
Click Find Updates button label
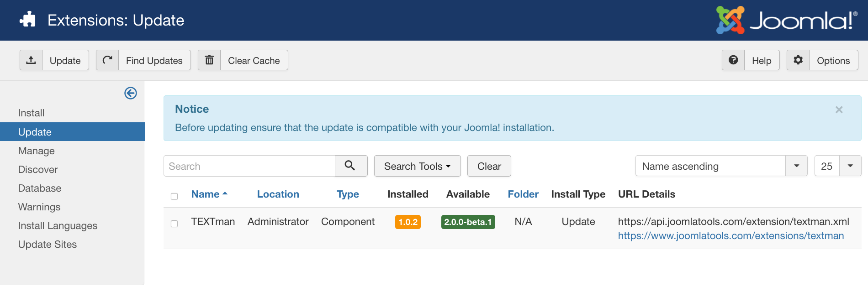coord(154,60)
